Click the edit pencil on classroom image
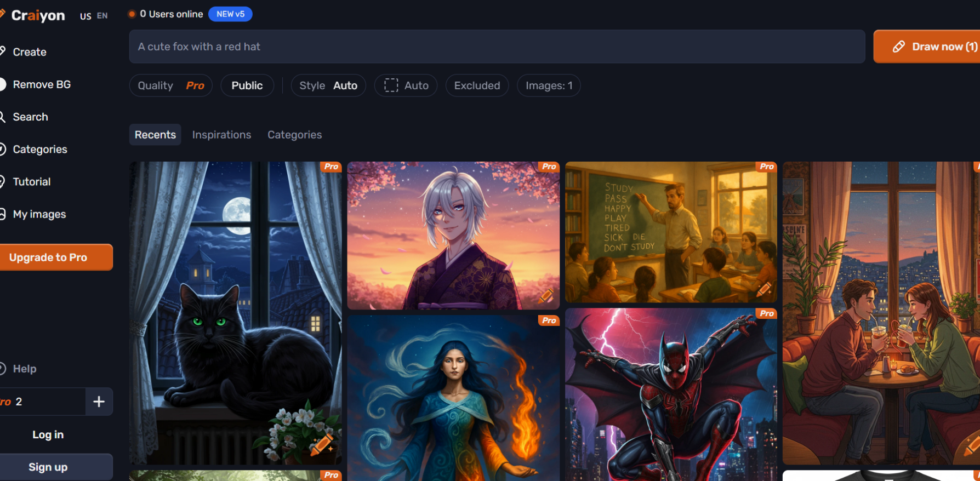Viewport: 980px width, 481px height. coord(764,289)
